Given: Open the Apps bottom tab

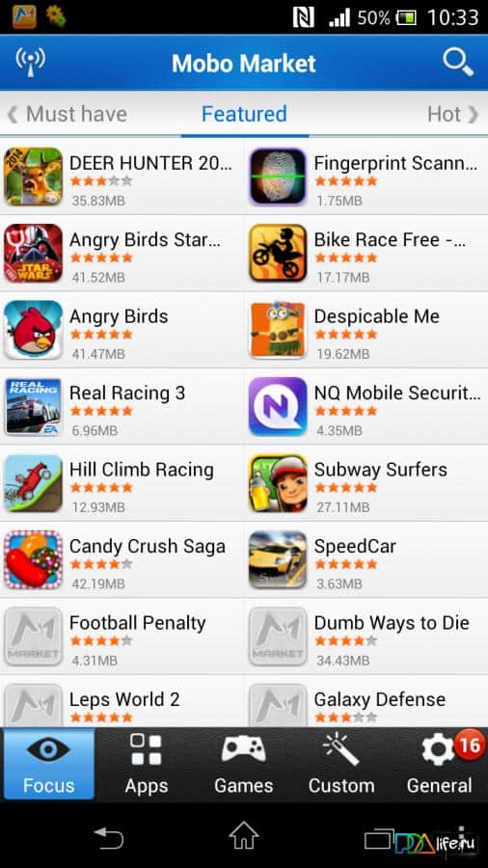Looking at the screenshot, I should (146, 764).
